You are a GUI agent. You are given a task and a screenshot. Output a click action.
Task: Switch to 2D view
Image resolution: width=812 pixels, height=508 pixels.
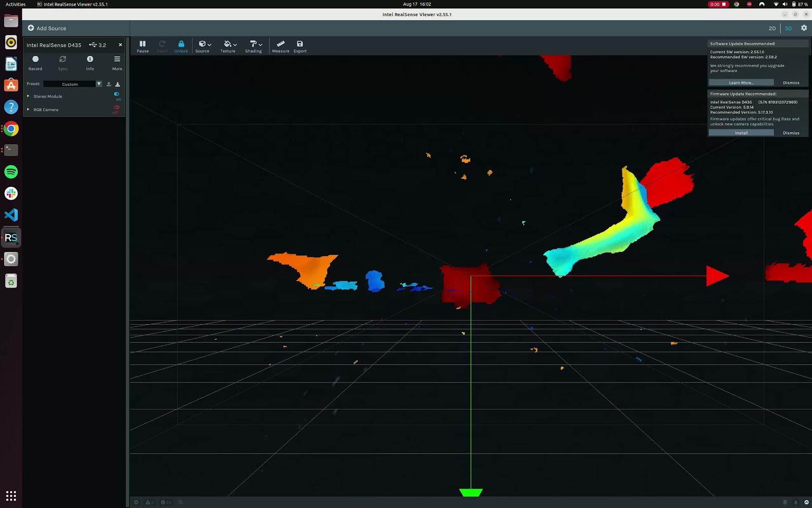tap(772, 28)
